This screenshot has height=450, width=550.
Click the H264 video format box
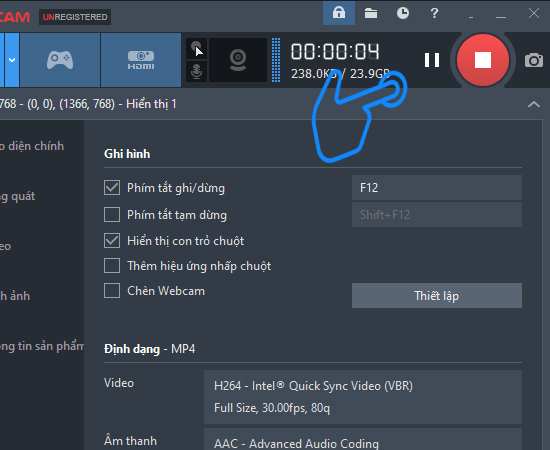coord(363,397)
